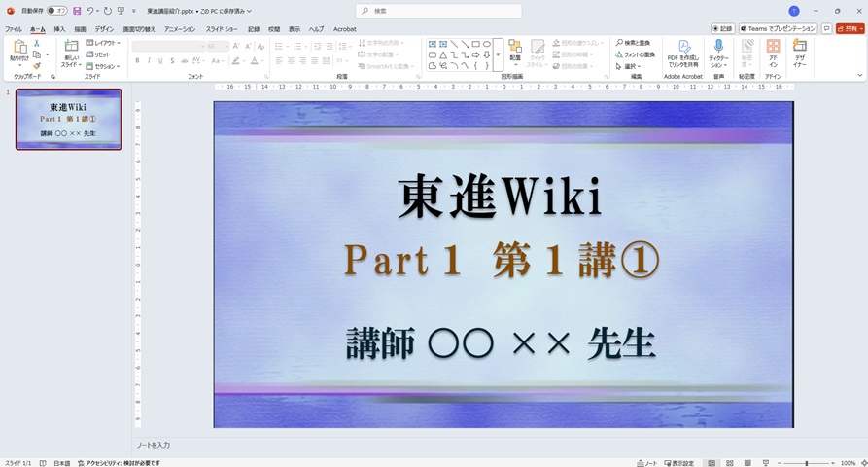Screen dimensions: 868x467
Task: Click the 共有 share button
Action: click(x=850, y=29)
